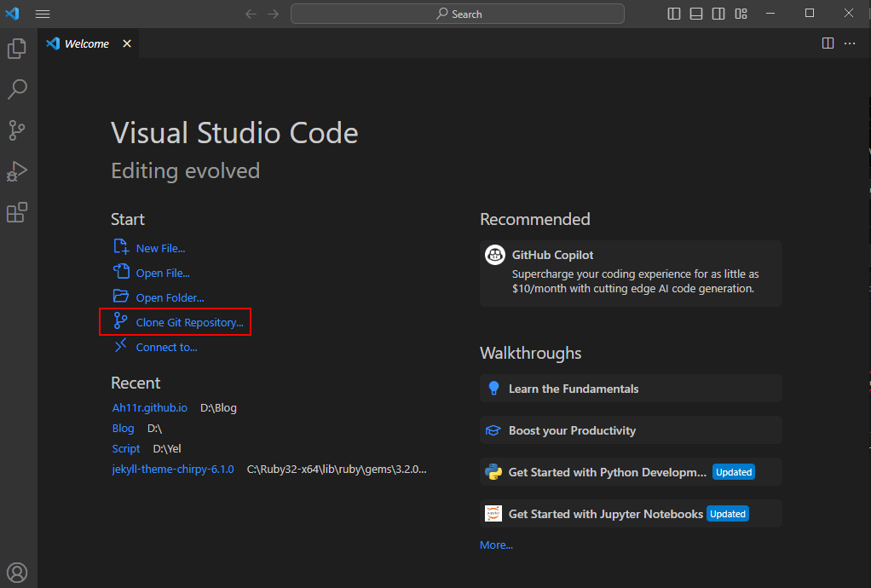
Task: Toggle the primary side bar layout icon
Action: (674, 14)
